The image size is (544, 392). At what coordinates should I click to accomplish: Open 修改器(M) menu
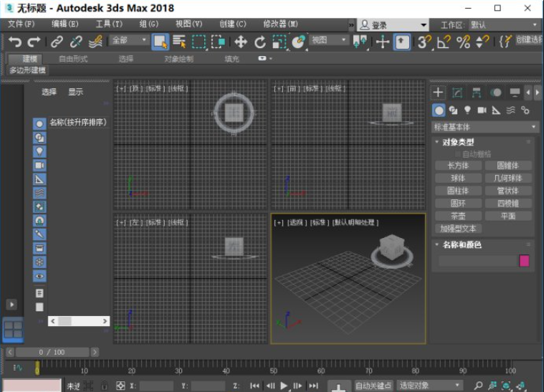[280, 24]
